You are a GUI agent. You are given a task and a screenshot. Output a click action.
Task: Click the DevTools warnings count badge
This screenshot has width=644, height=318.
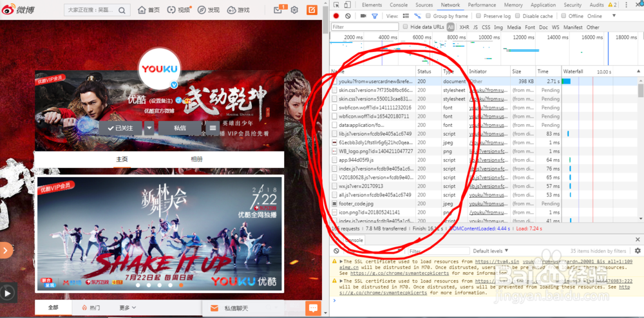click(612, 5)
